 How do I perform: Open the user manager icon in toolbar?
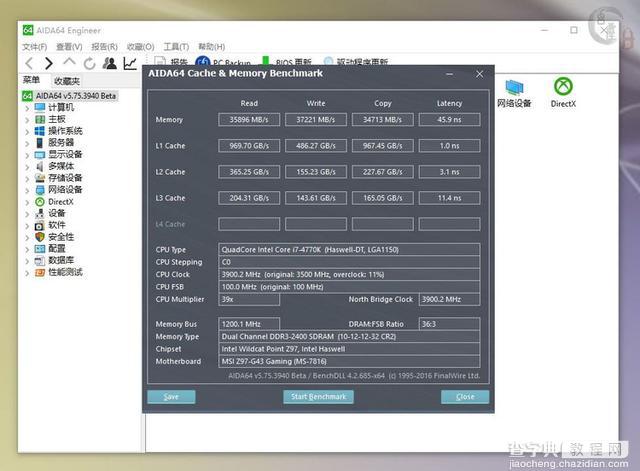point(109,63)
